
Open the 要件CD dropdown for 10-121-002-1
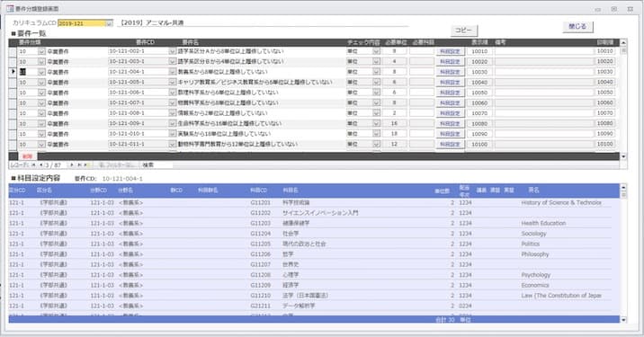(172, 51)
